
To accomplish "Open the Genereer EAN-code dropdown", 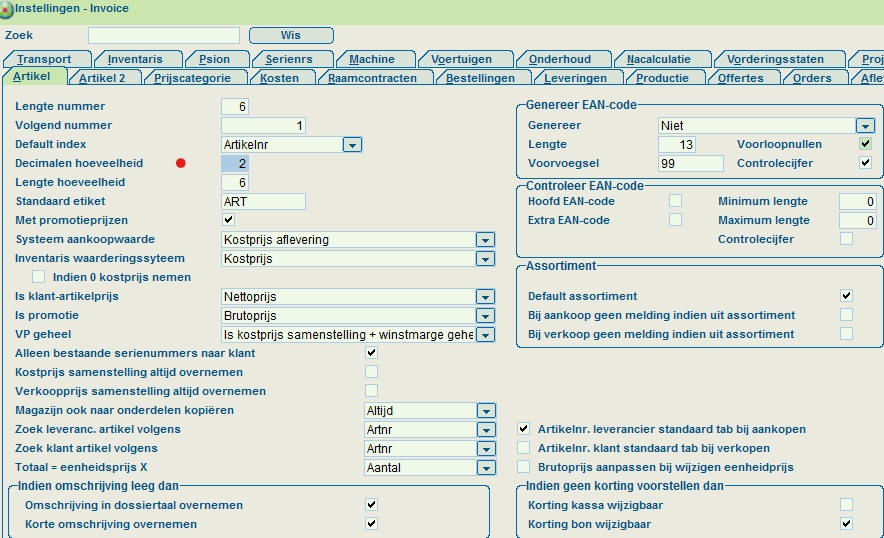I will 865,126.
